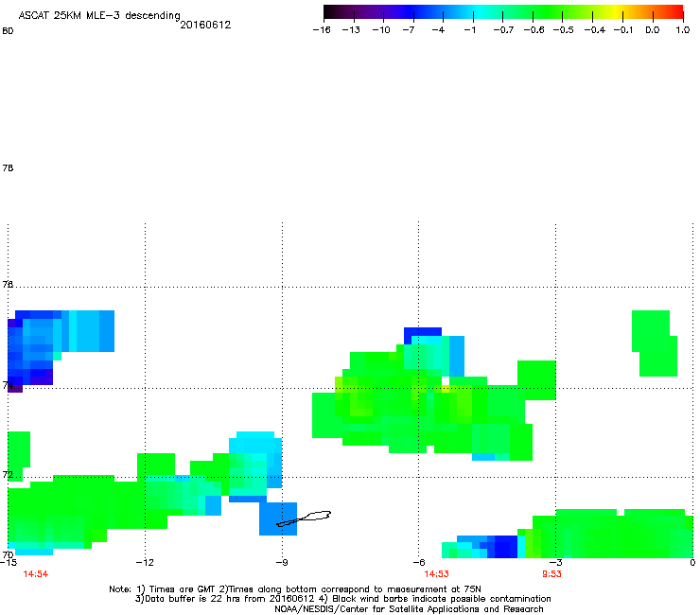The image size is (700, 615).
Task: Click the 72 latitude axis label
Action: [8, 474]
